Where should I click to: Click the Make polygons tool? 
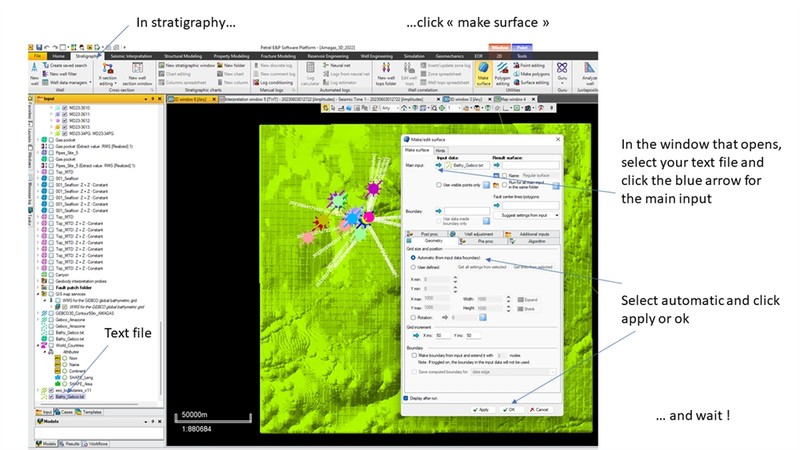[531, 73]
